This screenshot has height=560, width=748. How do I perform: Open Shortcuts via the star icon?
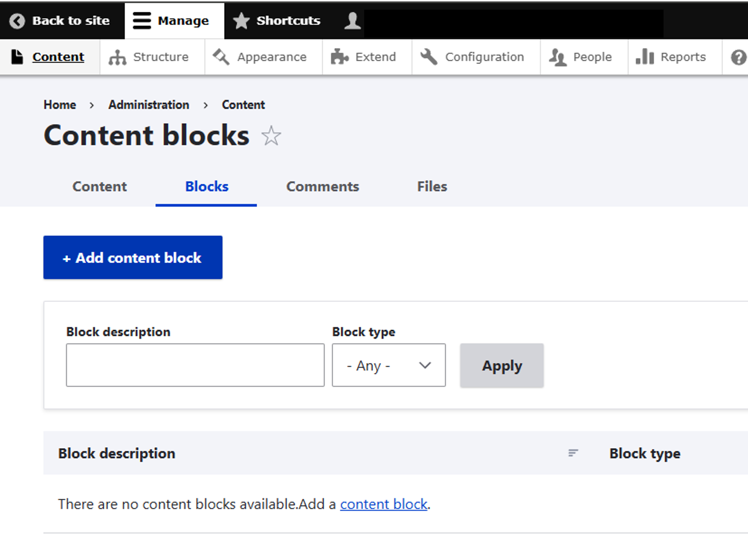(x=241, y=21)
